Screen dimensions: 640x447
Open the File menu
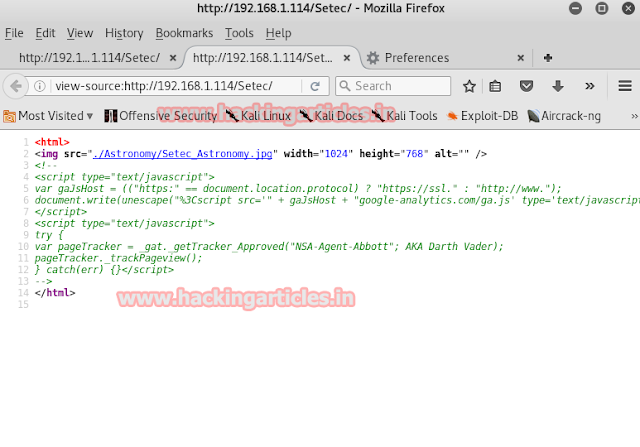(14, 33)
